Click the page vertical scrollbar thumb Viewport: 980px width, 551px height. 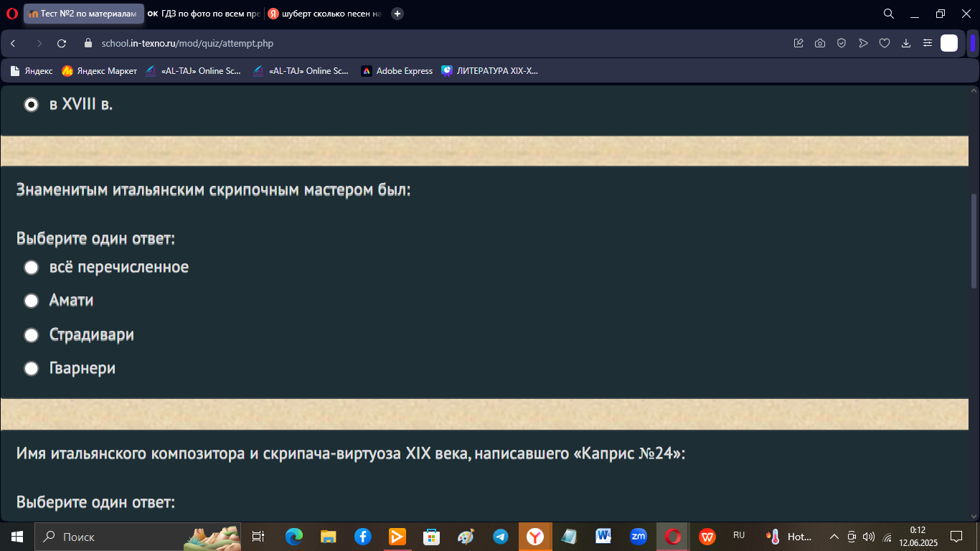click(974, 241)
